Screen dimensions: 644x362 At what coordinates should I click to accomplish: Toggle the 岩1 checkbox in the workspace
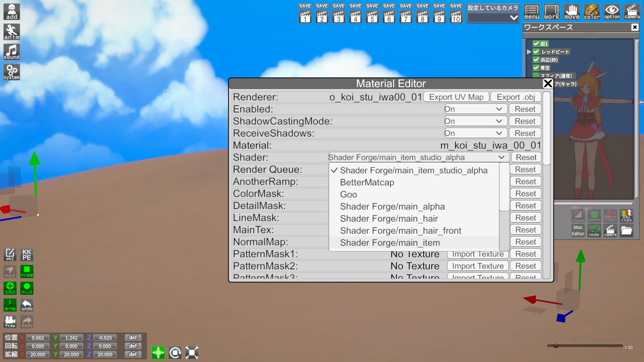(536, 44)
